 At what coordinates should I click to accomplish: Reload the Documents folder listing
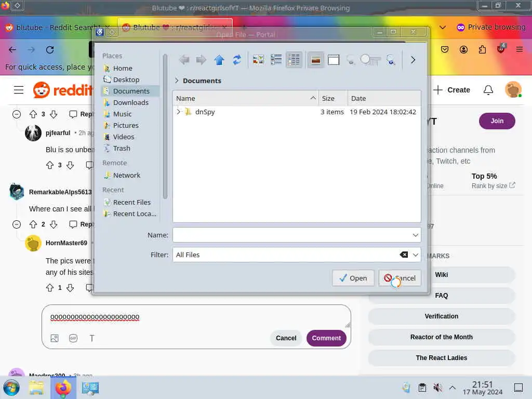coord(237,60)
